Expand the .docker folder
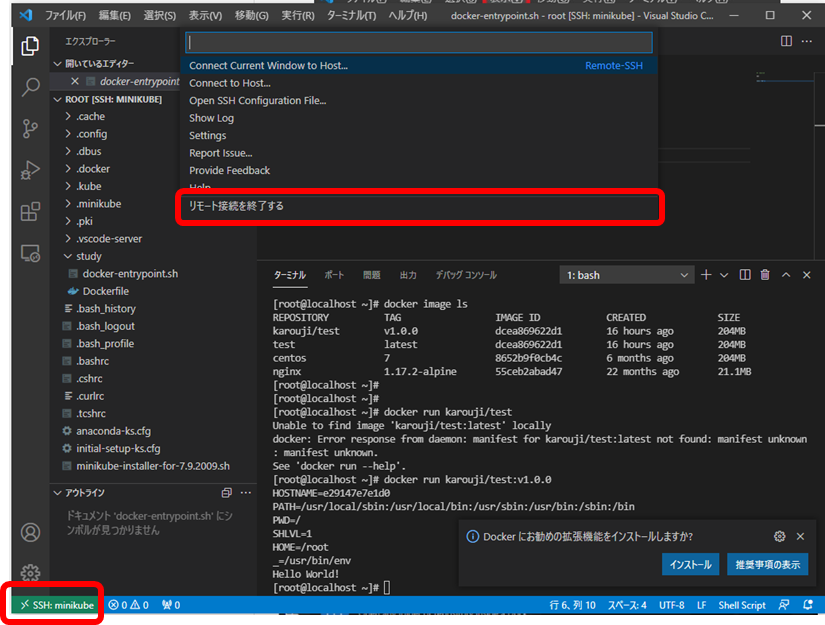Image resolution: width=825 pixels, height=625 pixels. pyautogui.click(x=67, y=168)
